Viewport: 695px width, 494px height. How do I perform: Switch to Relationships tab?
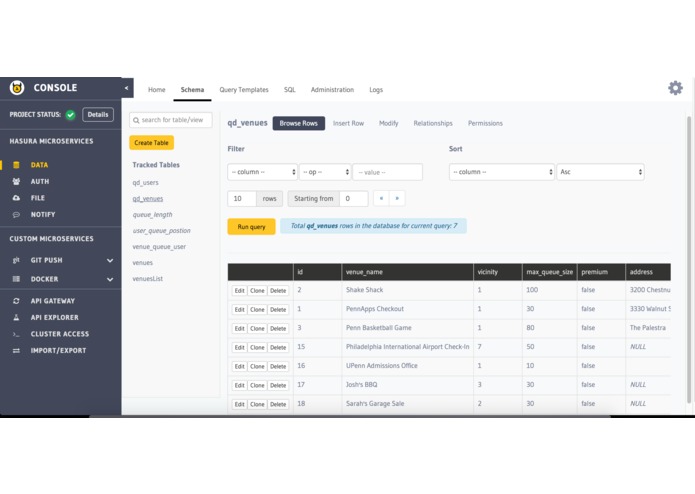(x=433, y=123)
